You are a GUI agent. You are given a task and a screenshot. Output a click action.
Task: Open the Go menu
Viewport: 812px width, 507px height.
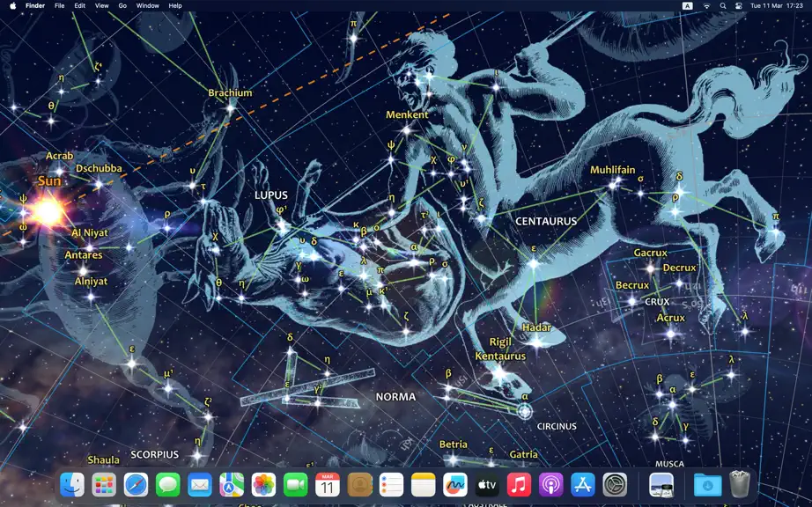tap(122, 5)
